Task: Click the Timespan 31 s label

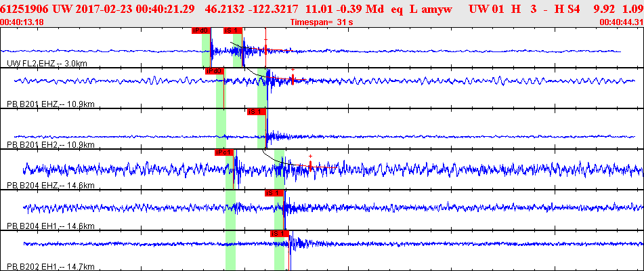Action: point(322,22)
